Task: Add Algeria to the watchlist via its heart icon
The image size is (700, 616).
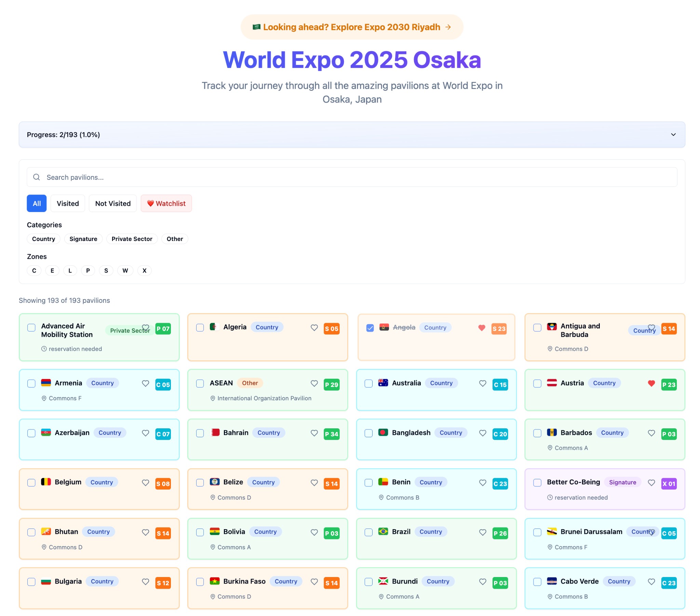Action: point(314,328)
